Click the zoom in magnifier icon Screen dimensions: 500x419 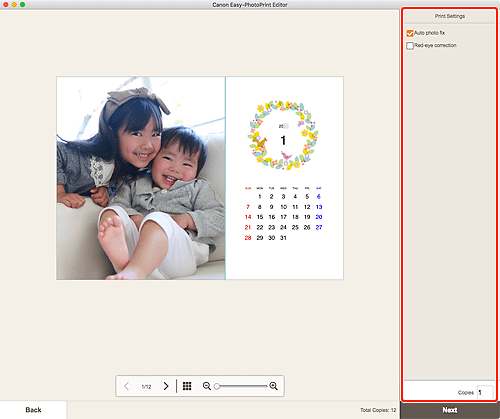point(274,386)
